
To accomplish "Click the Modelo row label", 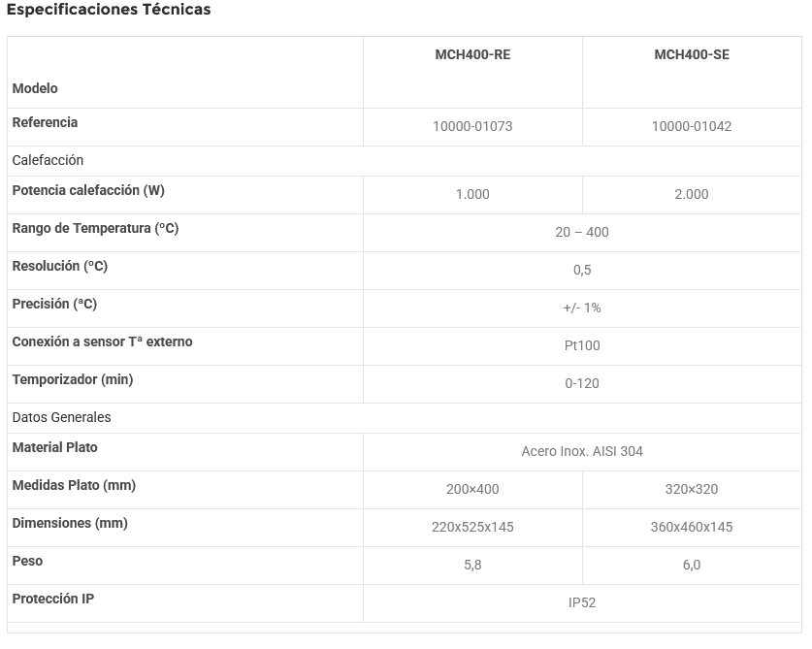I will [35, 88].
